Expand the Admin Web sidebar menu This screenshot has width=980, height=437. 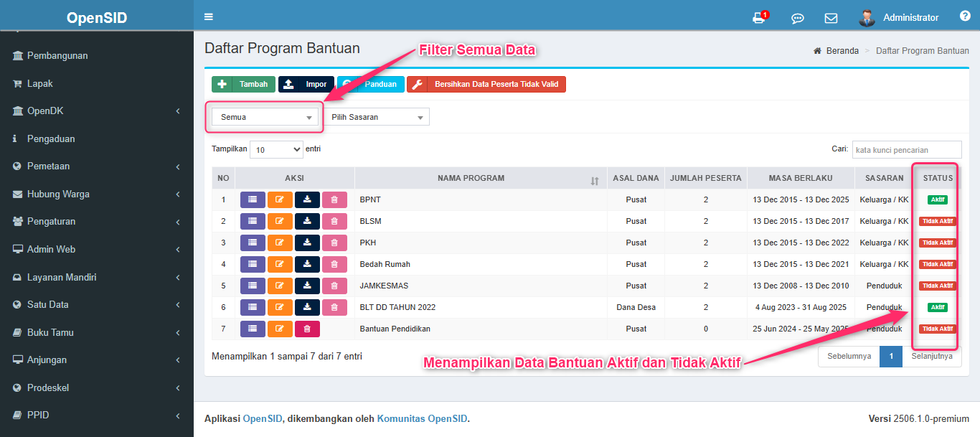pos(97,250)
